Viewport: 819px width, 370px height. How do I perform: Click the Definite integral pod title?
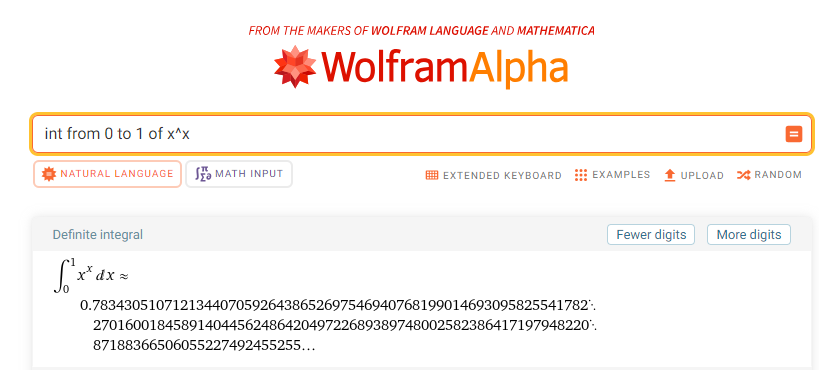pos(98,235)
